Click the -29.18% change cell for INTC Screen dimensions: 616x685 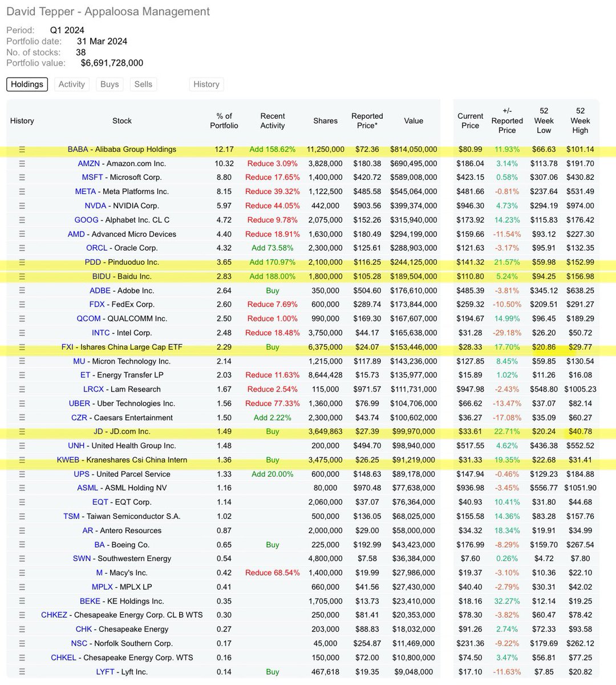pos(506,333)
